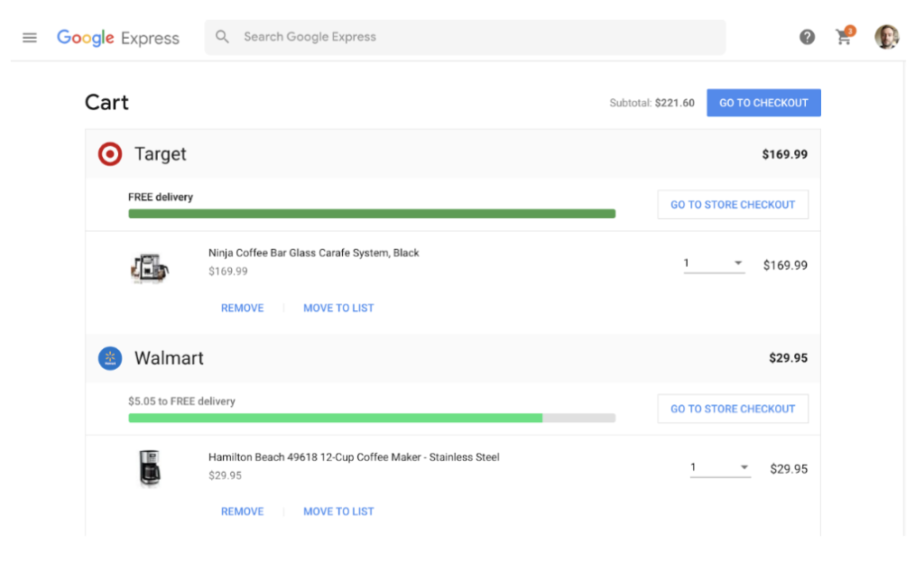Screen dimensions: 924x562
Task: Click the Walmart free delivery progress bar
Action: click(x=372, y=418)
